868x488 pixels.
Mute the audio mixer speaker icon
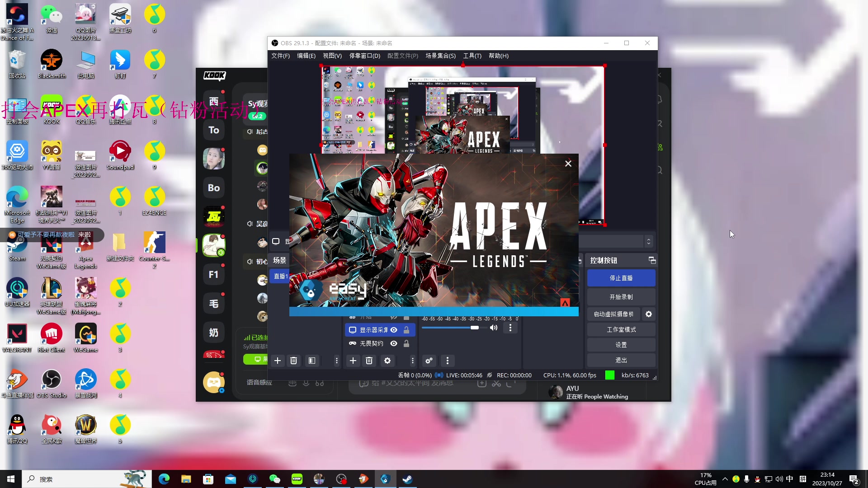coord(494,328)
